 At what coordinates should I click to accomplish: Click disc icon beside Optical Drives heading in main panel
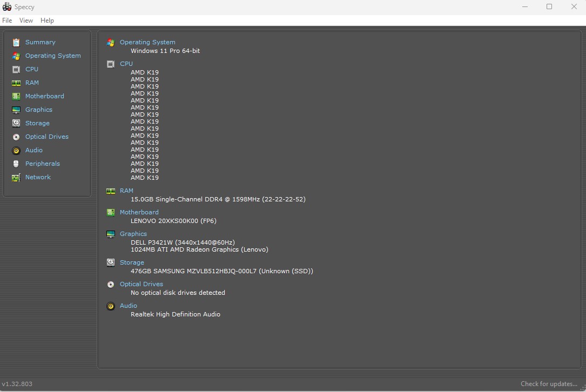tap(111, 285)
